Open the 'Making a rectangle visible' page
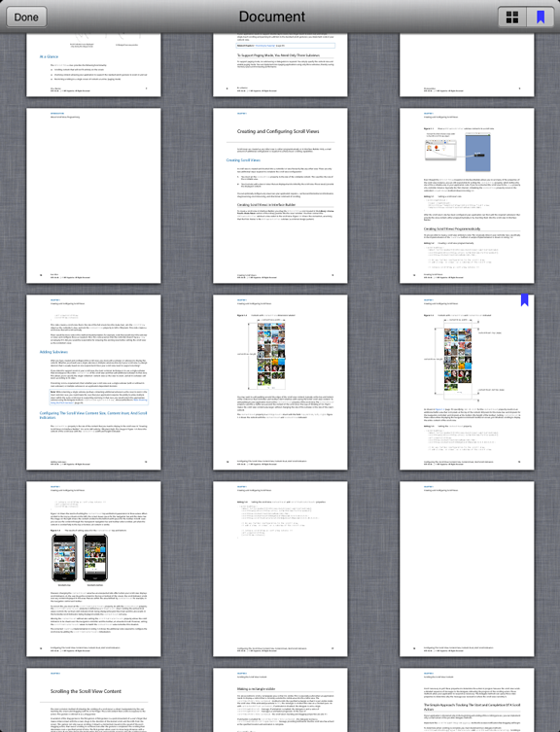The image size is (560, 732). click(280, 700)
